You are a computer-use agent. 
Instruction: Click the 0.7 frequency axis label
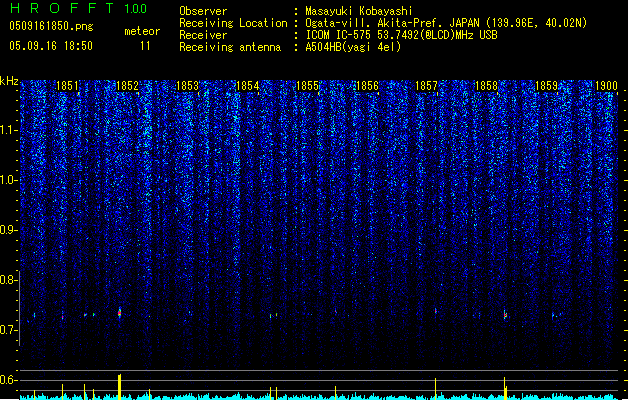click(9, 330)
